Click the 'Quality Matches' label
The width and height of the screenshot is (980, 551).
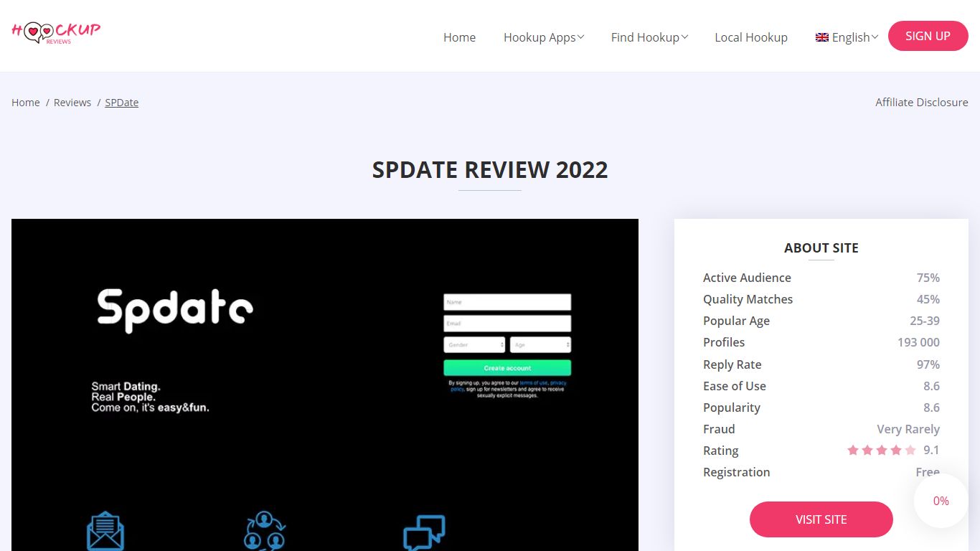tap(748, 299)
